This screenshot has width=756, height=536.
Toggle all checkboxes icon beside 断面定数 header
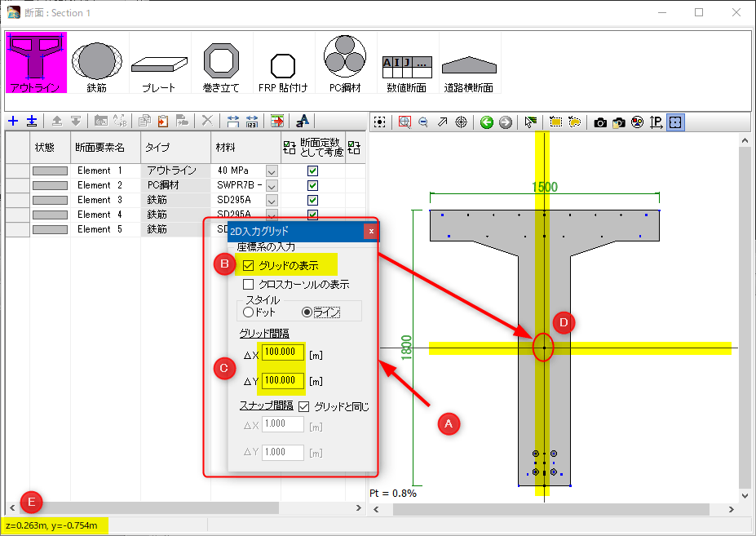[290, 147]
